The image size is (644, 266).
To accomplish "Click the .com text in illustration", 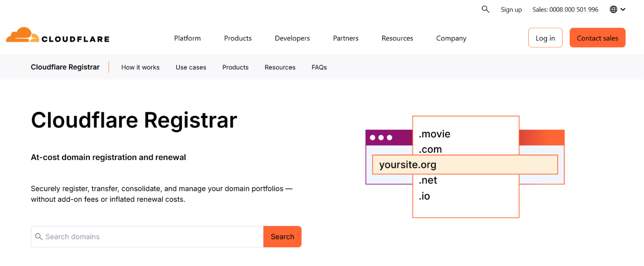I will [x=430, y=149].
